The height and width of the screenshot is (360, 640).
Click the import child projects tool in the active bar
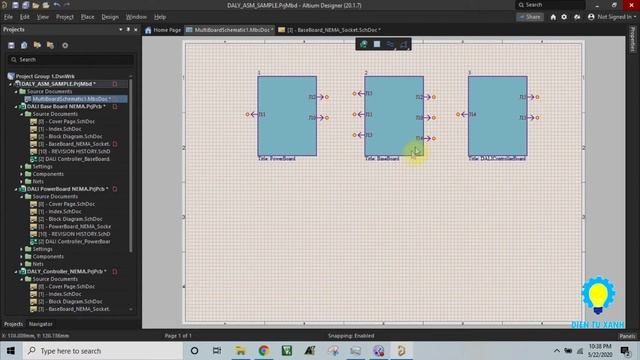[363, 44]
